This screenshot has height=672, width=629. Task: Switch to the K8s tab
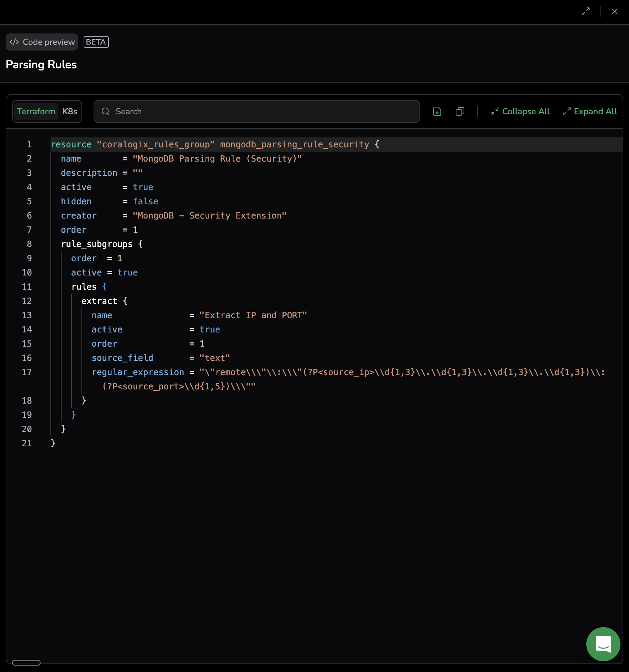tap(70, 111)
